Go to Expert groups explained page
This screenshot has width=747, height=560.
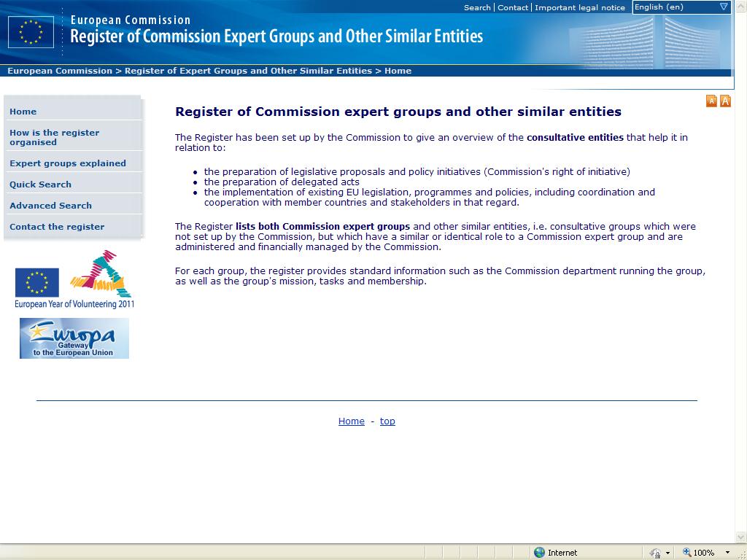coord(67,163)
